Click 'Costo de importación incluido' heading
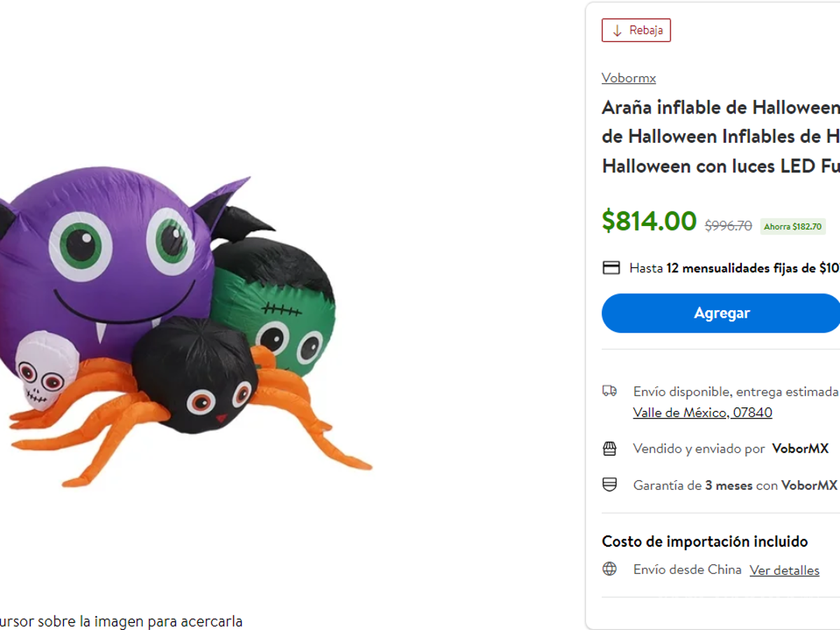Viewport: 840px width, 630px height. coord(705,541)
